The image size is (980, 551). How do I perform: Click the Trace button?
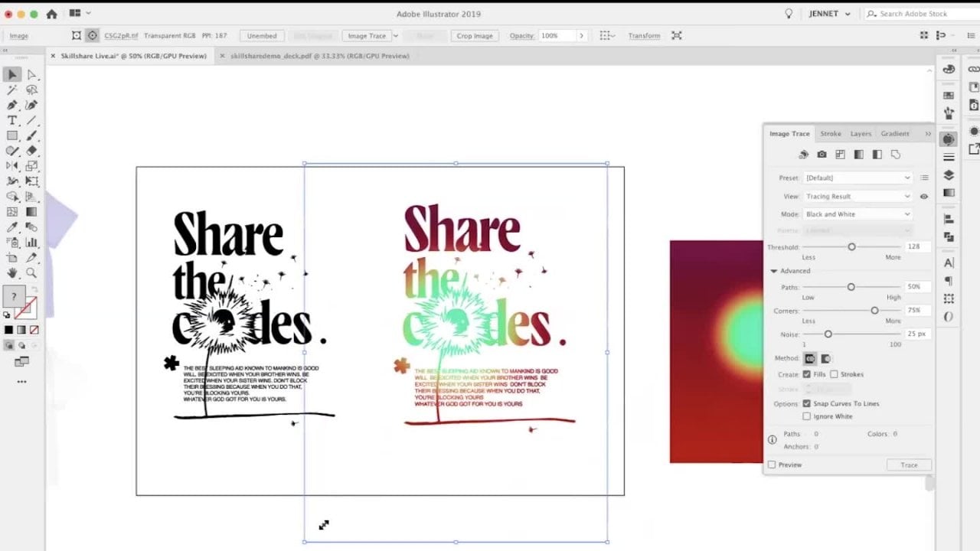pyautogui.click(x=909, y=465)
